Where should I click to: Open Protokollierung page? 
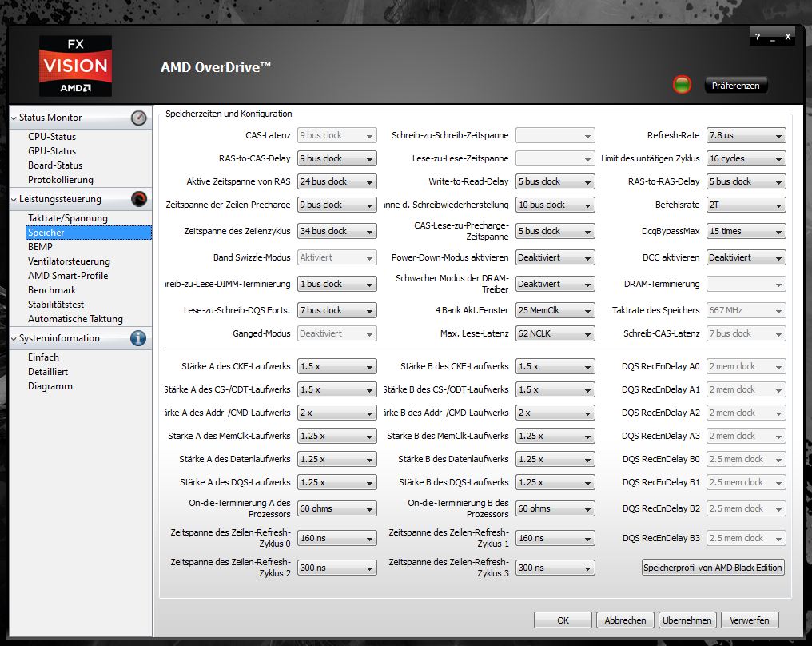(x=61, y=180)
